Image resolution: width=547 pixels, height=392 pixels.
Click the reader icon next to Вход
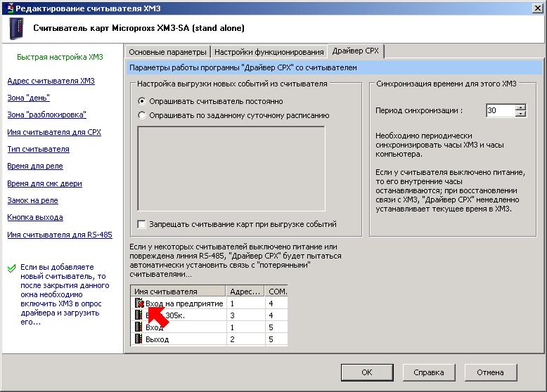click(139, 327)
